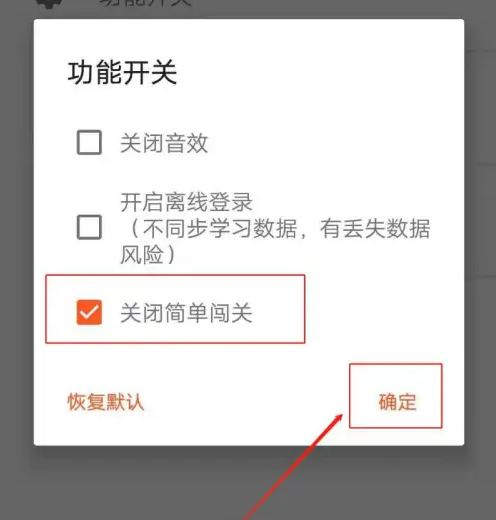
Task: Click the 关闭简单闯关 label text
Action: pos(186,313)
